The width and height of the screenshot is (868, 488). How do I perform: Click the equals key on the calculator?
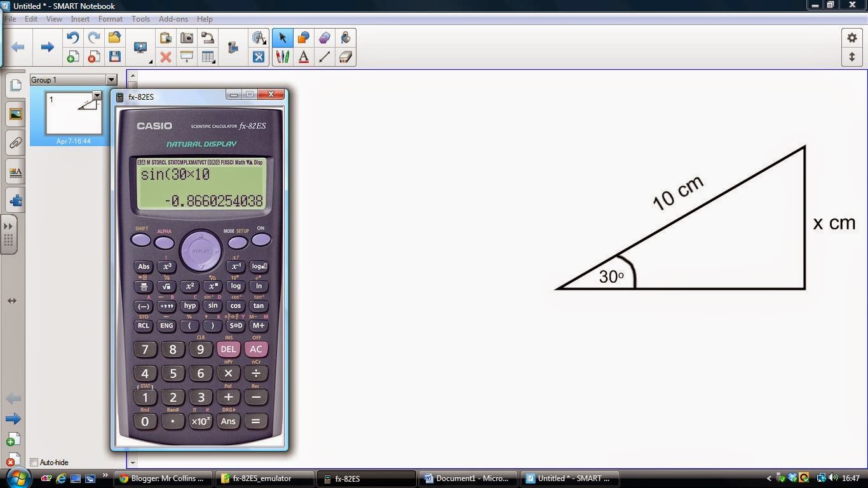pyautogui.click(x=255, y=421)
